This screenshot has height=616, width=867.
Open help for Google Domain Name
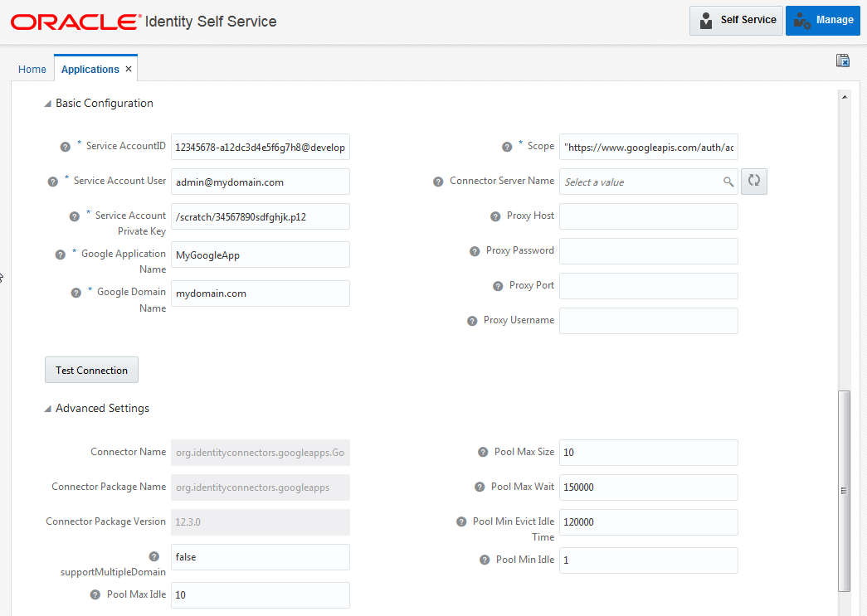(x=76, y=292)
